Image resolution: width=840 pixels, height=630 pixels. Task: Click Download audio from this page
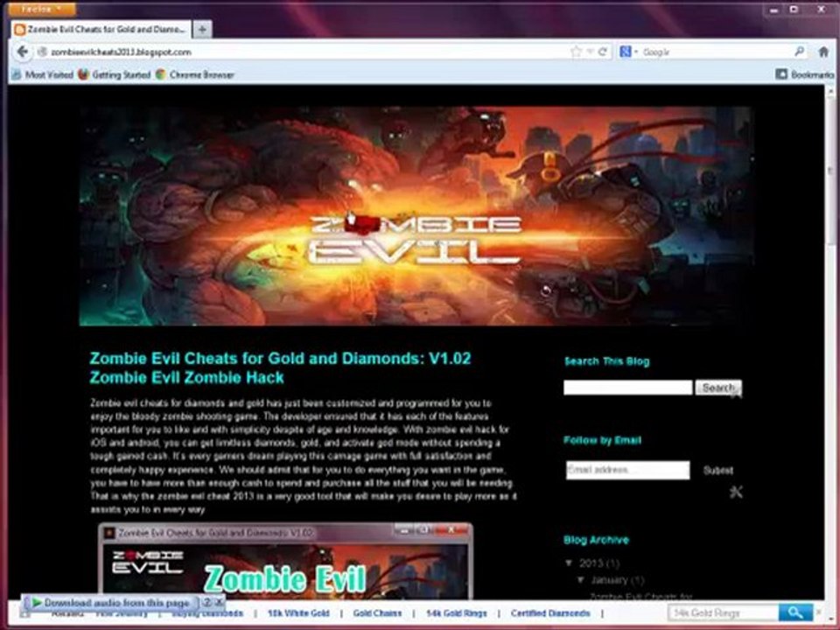click(x=116, y=603)
